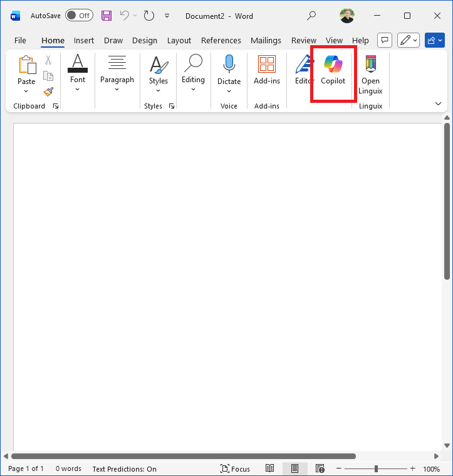Image resolution: width=453 pixels, height=476 pixels.
Task: Open the Editing group dropdown
Action: (x=193, y=73)
